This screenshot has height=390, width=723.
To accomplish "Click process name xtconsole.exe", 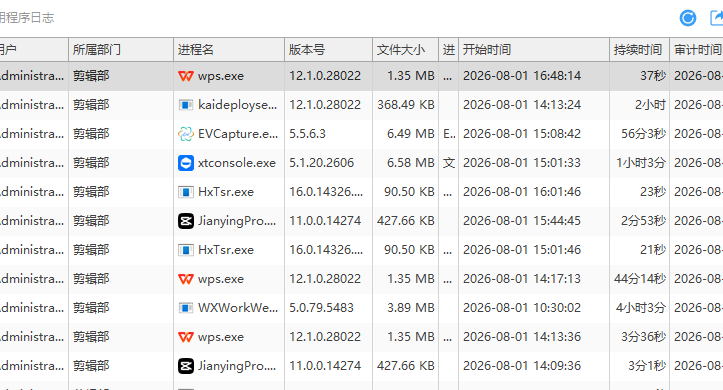I will tap(237, 163).
